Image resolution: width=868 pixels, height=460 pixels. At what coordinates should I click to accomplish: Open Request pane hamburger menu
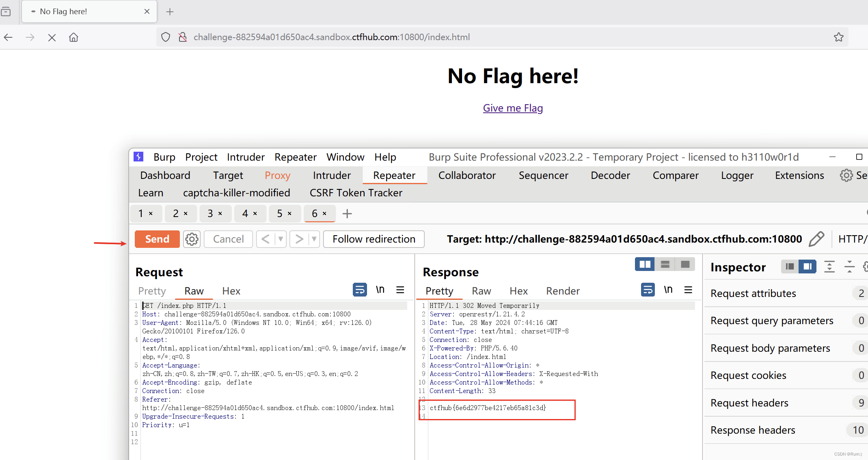pyautogui.click(x=400, y=290)
